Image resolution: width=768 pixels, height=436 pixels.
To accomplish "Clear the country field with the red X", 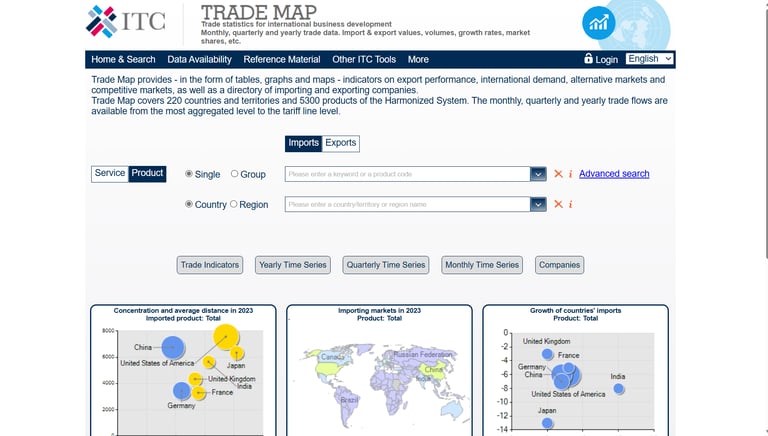I will 558,204.
